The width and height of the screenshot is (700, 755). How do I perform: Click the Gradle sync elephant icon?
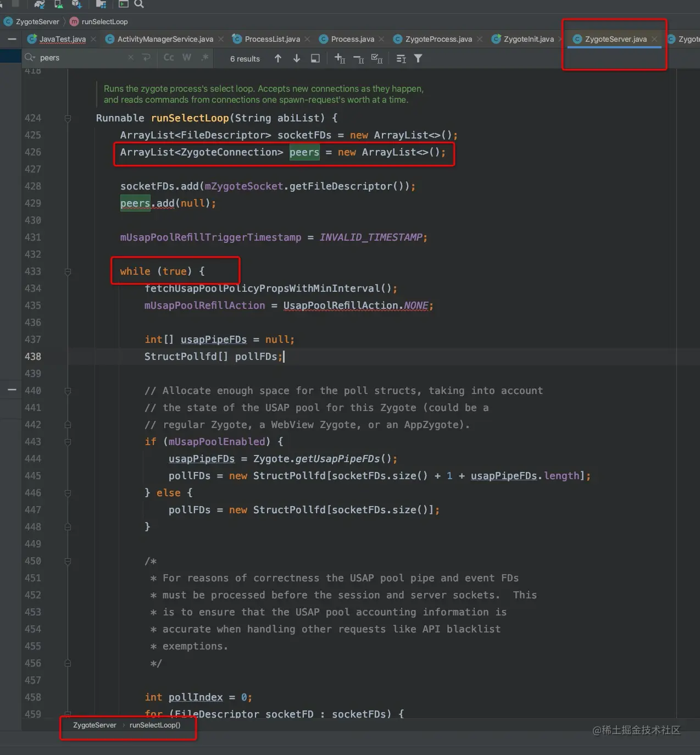click(39, 4)
